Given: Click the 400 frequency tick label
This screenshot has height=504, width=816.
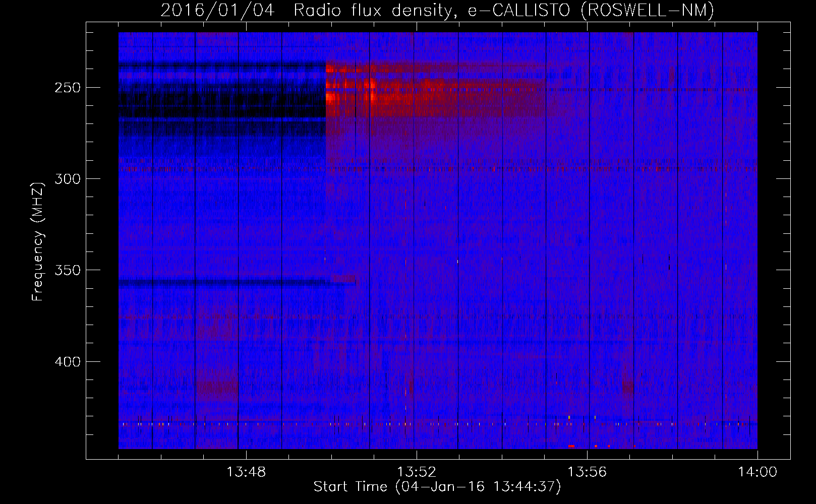Looking at the screenshot, I should [x=68, y=362].
